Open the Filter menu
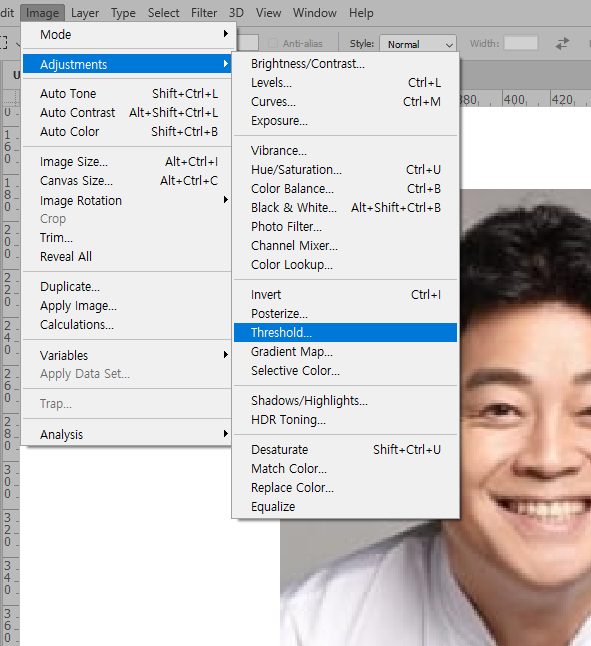 [204, 13]
